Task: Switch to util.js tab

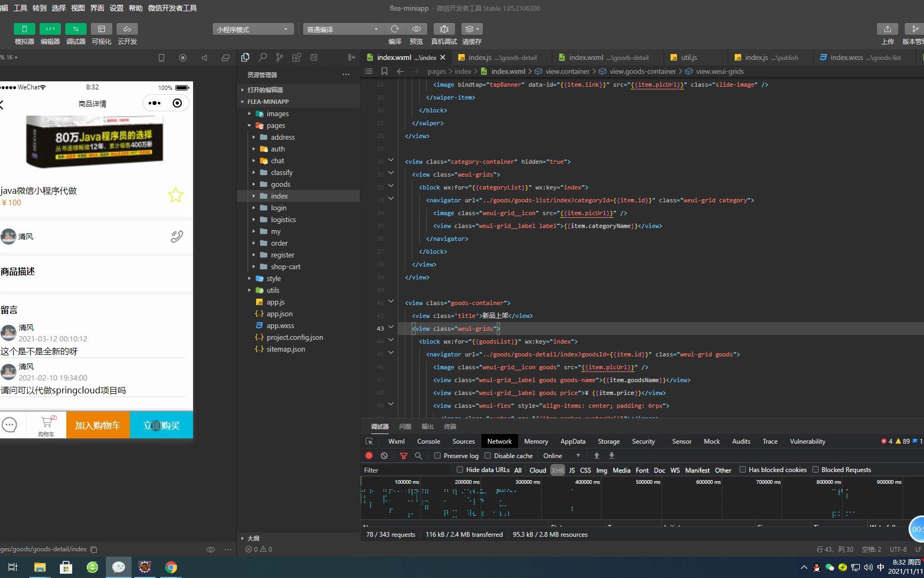Action: point(689,57)
